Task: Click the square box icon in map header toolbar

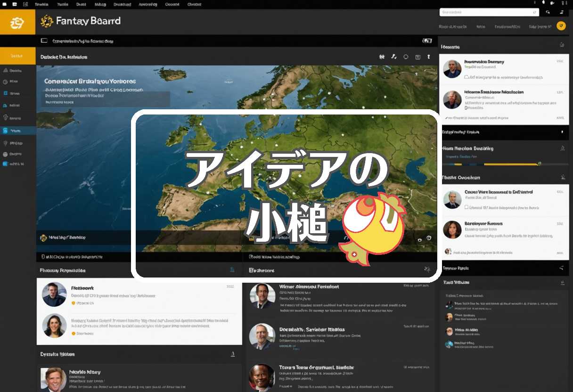Action: coord(417,57)
